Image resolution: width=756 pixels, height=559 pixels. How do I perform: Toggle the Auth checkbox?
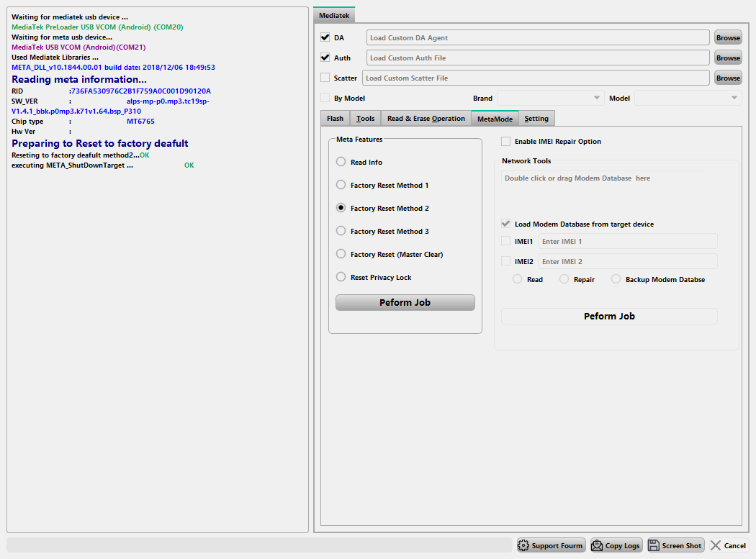coord(325,58)
